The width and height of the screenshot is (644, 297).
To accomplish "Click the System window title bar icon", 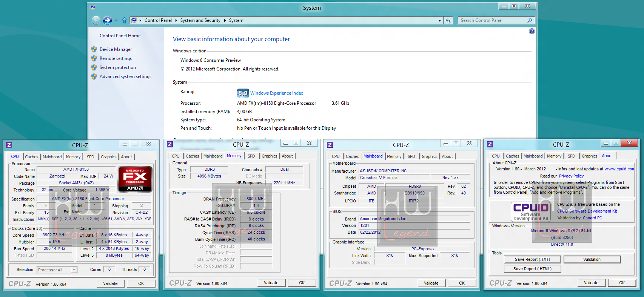I will [93, 7].
